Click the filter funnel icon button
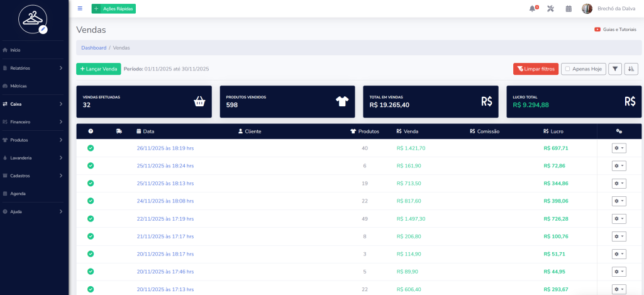The height and width of the screenshot is (295, 644). coord(614,69)
